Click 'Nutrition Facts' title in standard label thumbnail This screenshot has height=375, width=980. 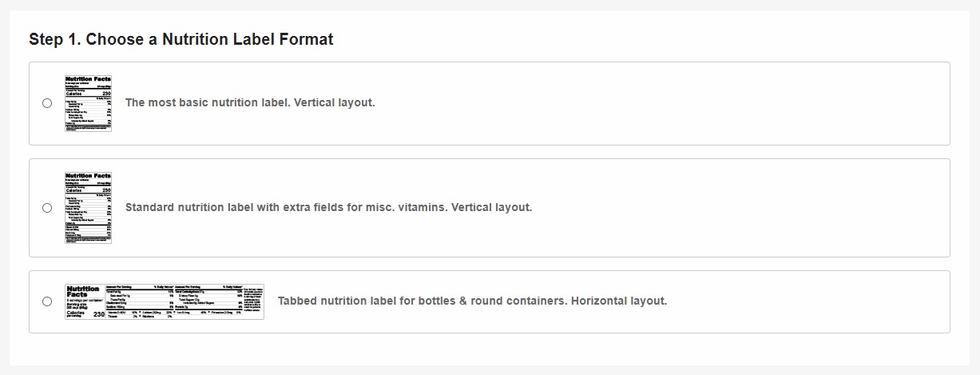88,175
